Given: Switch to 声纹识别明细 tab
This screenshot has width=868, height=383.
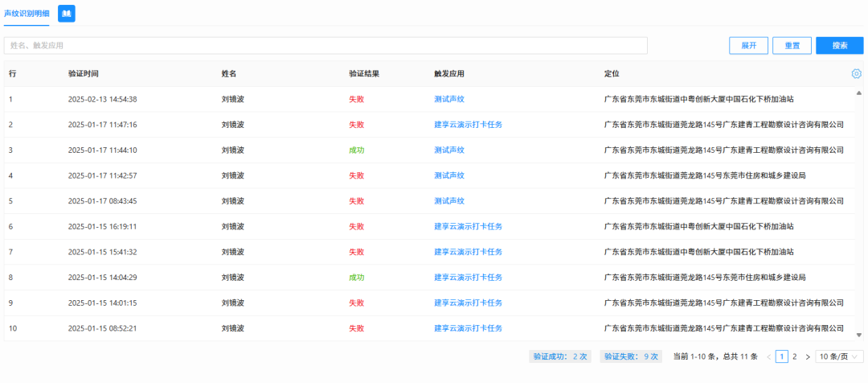Looking at the screenshot, I should coord(27,14).
